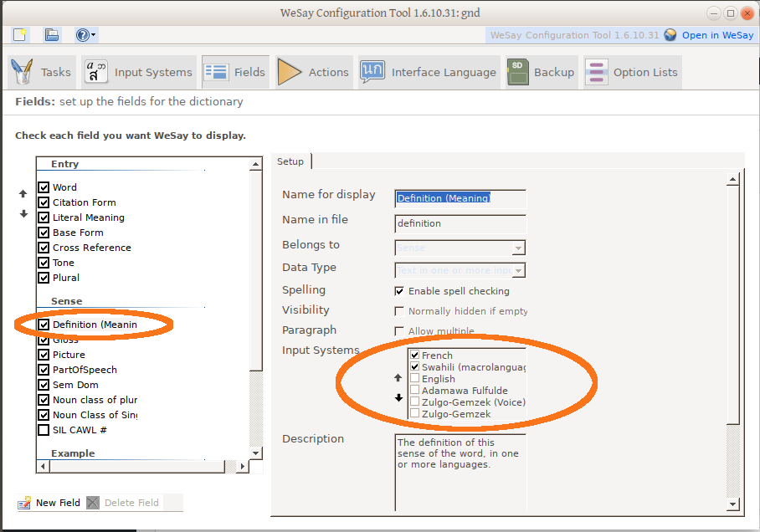Toggle the Cross Reference checkbox
760x532 pixels.
(x=44, y=247)
